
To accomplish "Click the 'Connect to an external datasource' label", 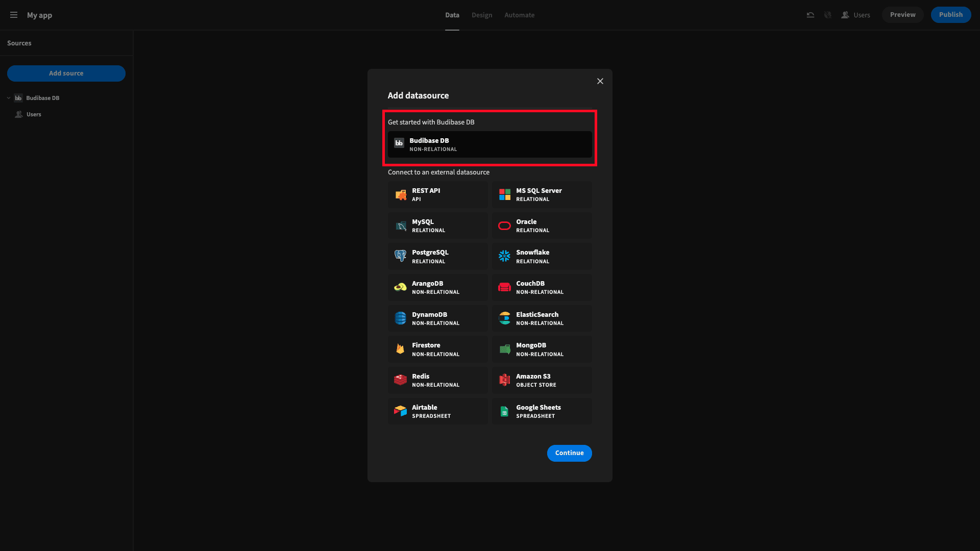I will point(438,172).
